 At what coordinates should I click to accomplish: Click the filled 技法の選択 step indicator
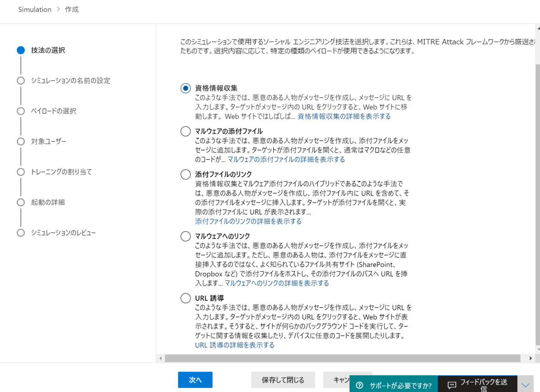pyautogui.click(x=21, y=50)
